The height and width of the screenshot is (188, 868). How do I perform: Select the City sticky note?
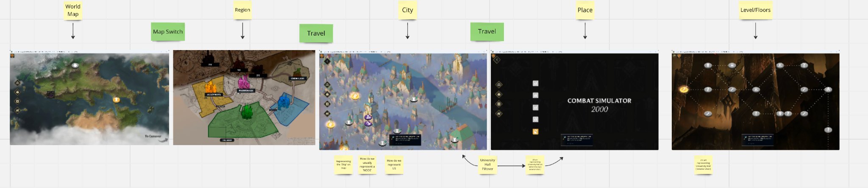407,10
